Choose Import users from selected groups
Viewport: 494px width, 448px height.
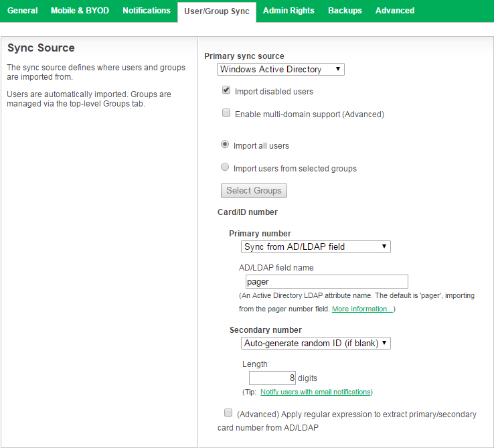coord(225,167)
